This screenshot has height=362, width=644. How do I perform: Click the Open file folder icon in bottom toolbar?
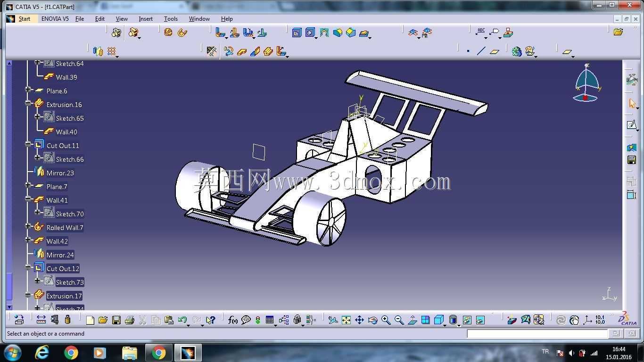pos(103,320)
